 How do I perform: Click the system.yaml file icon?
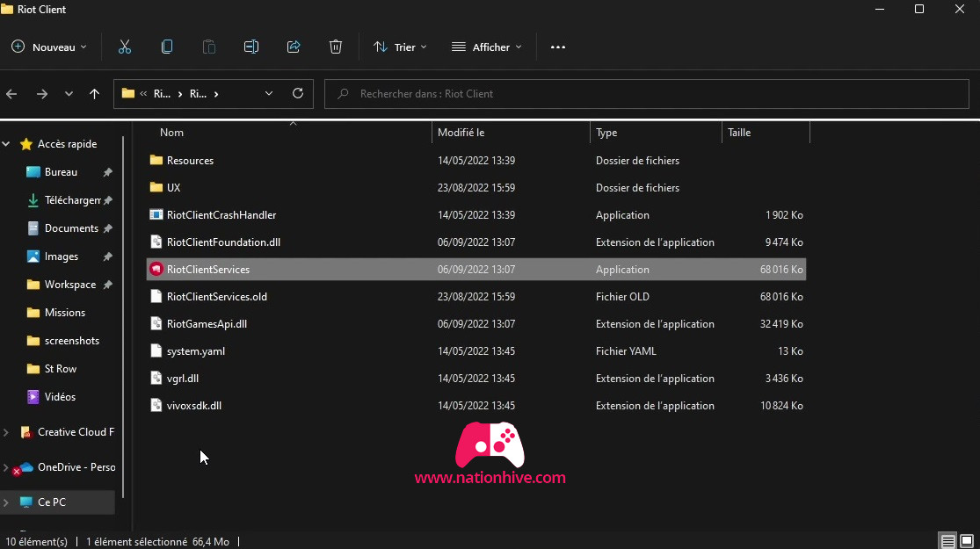[156, 351]
